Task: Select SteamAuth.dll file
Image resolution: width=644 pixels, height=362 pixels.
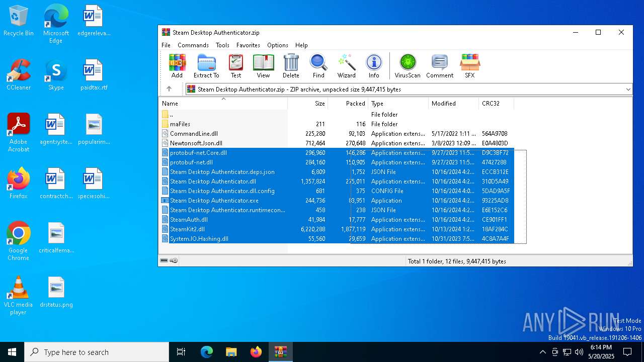Action: coord(337,220)
